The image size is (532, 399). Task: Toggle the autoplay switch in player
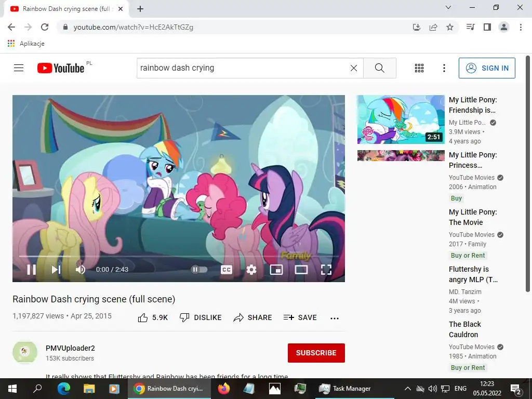pos(199,270)
